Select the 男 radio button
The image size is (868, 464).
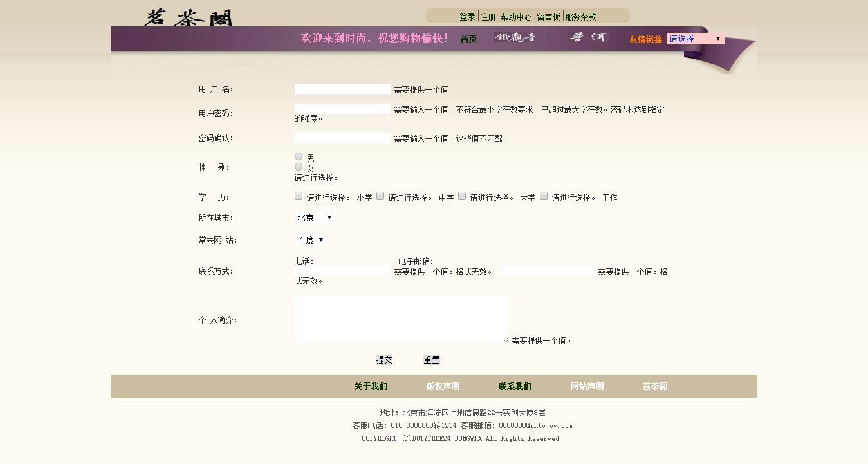[x=299, y=156]
